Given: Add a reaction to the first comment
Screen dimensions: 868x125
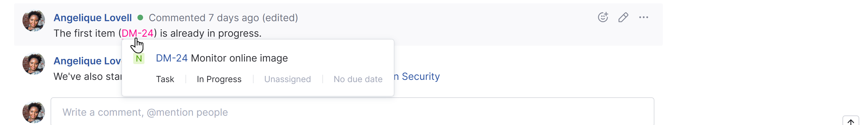Looking at the screenshot, I should click(x=603, y=17).
